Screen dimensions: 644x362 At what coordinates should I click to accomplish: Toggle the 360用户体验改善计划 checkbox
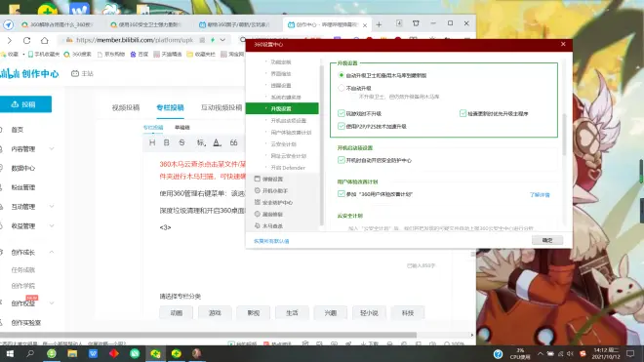[x=342, y=194]
